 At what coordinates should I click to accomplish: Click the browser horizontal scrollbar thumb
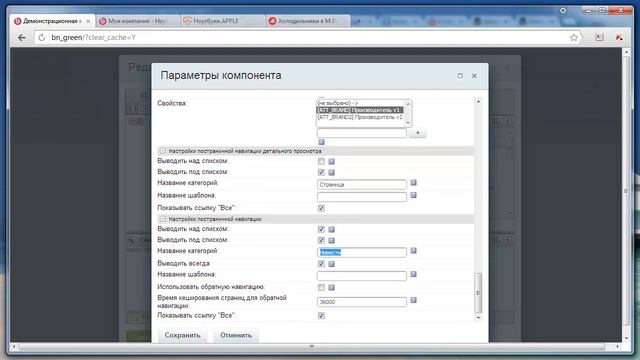pos(312,347)
